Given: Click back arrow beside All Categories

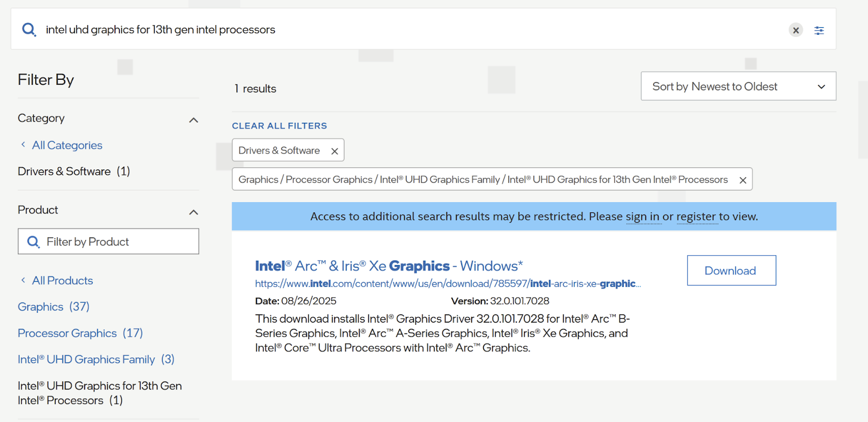Looking at the screenshot, I should click(x=23, y=144).
